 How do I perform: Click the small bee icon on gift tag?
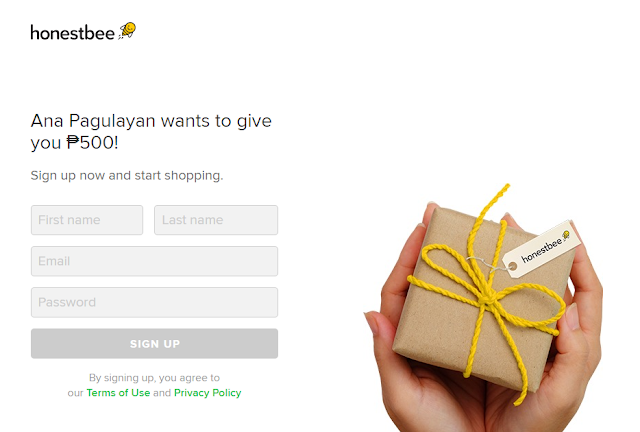coord(566,235)
